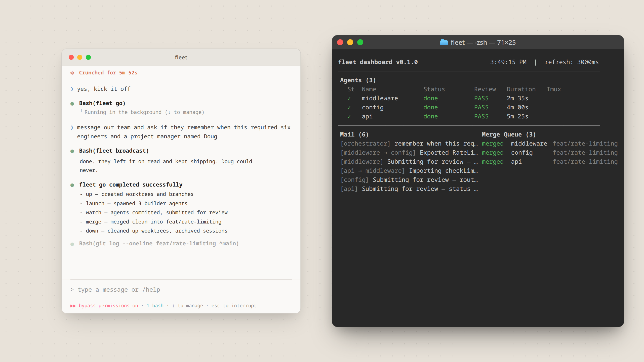
Task: Click the orange asterisk beside Crunched
Action: (x=72, y=73)
